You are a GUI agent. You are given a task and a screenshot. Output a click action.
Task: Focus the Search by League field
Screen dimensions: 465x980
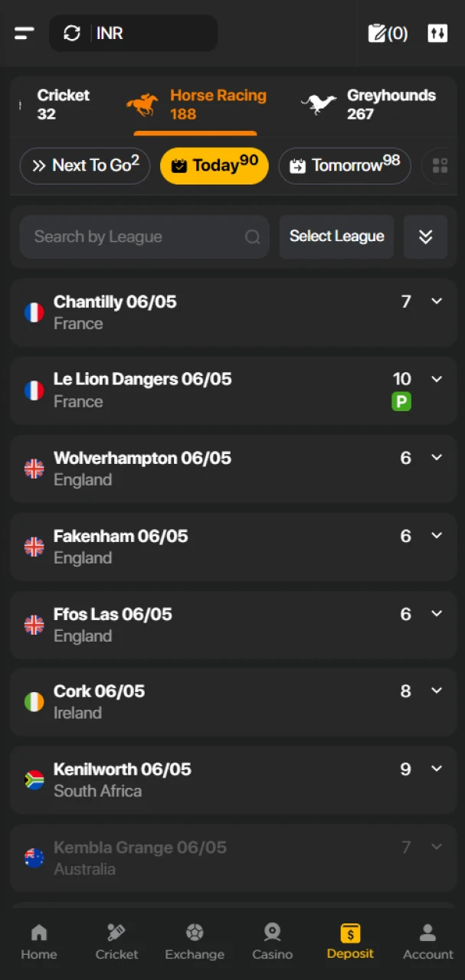145,237
